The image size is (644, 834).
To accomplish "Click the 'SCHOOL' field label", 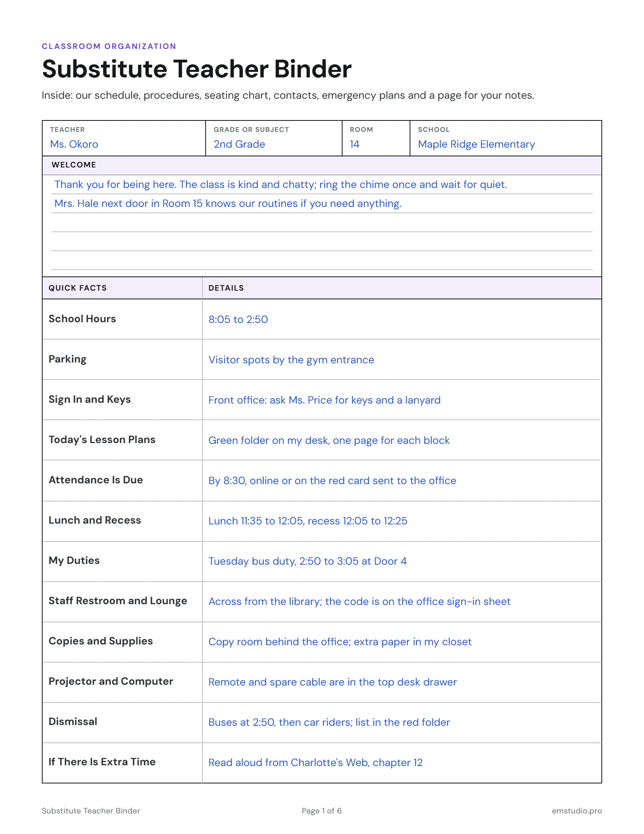I will point(434,130).
